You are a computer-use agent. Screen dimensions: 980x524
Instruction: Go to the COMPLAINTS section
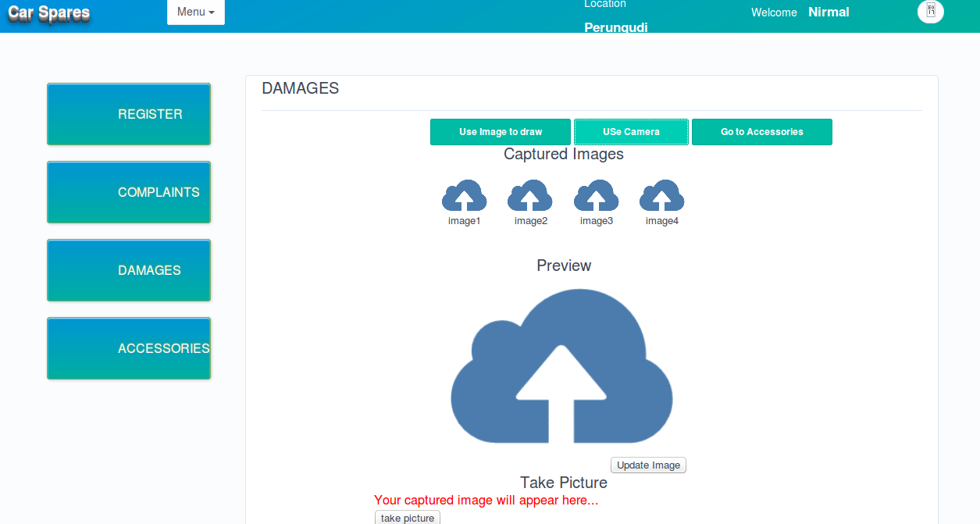point(129,192)
